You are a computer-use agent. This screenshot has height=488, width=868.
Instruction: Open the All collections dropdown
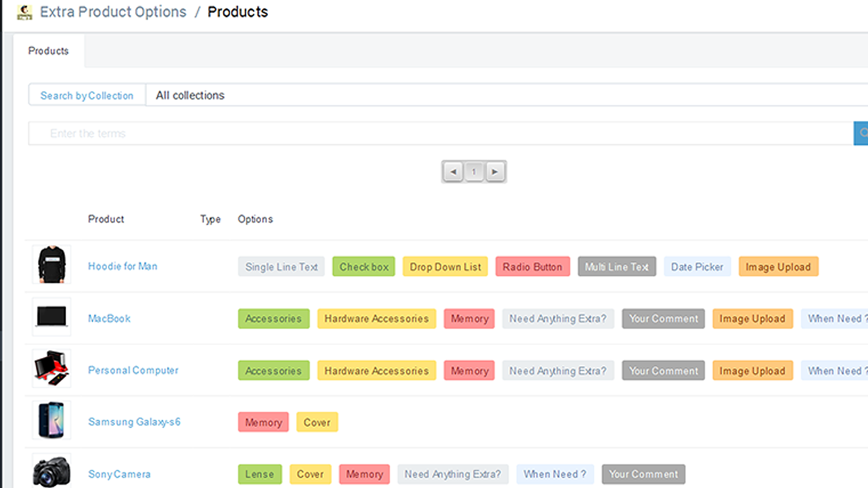coord(189,95)
